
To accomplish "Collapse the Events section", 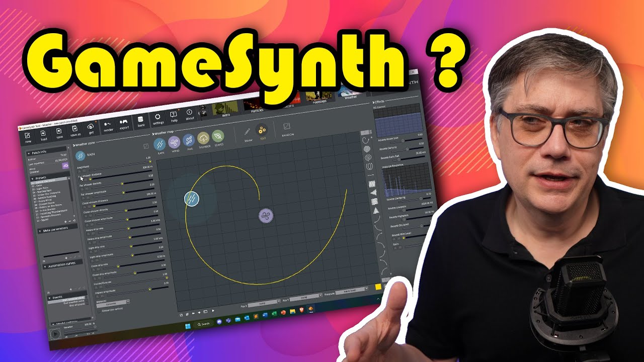I will (49, 298).
